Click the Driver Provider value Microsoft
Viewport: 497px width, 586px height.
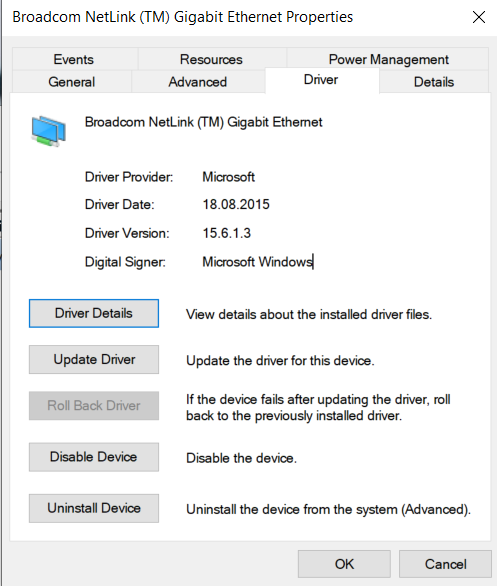pyautogui.click(x=228, y=177)
